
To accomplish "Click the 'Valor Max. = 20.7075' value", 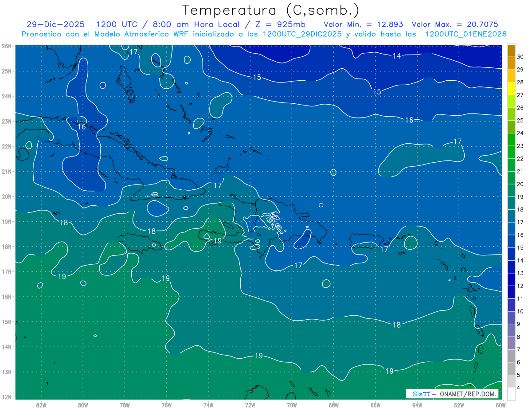I will [x=455, y=24].
